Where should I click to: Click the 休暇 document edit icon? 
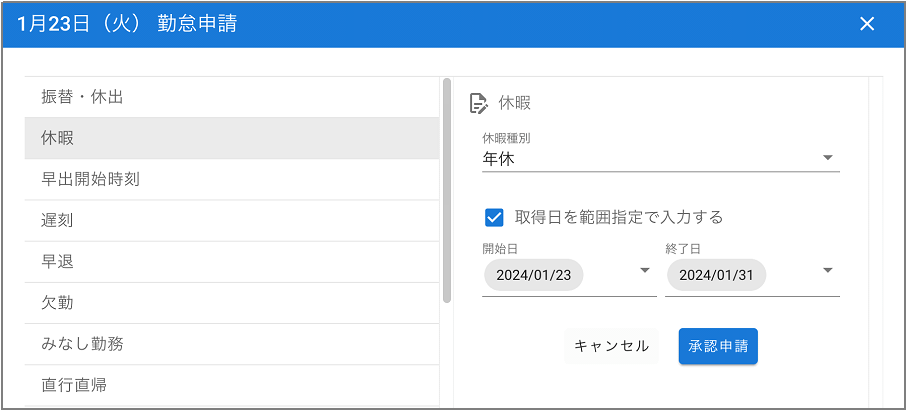(478, 104)
